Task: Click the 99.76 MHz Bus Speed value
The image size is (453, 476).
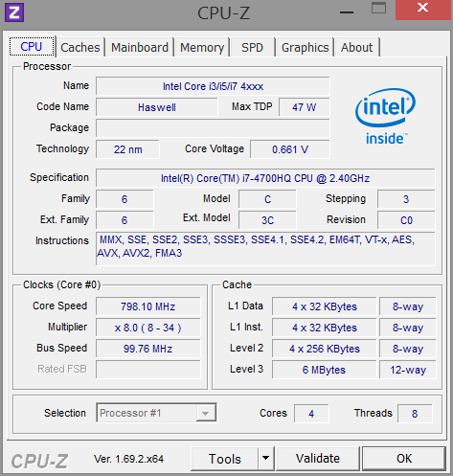Action: (x=148, y=349)
